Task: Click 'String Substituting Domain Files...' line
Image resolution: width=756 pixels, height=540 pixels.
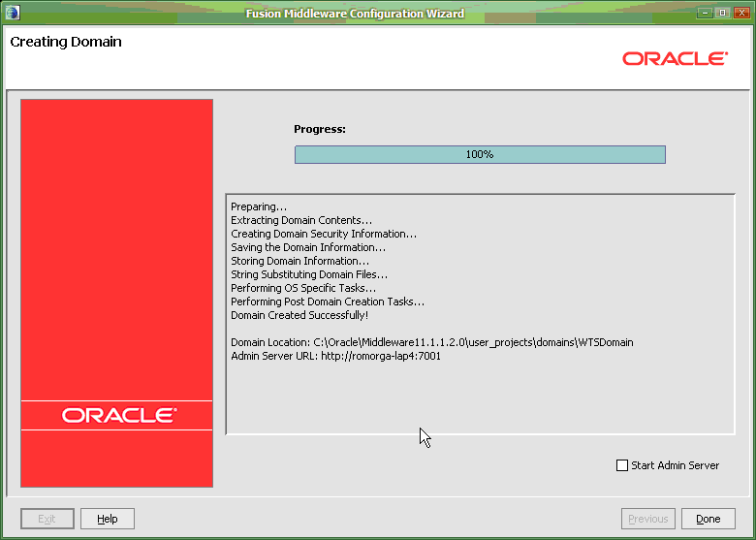Action: [x=309, y=274]
